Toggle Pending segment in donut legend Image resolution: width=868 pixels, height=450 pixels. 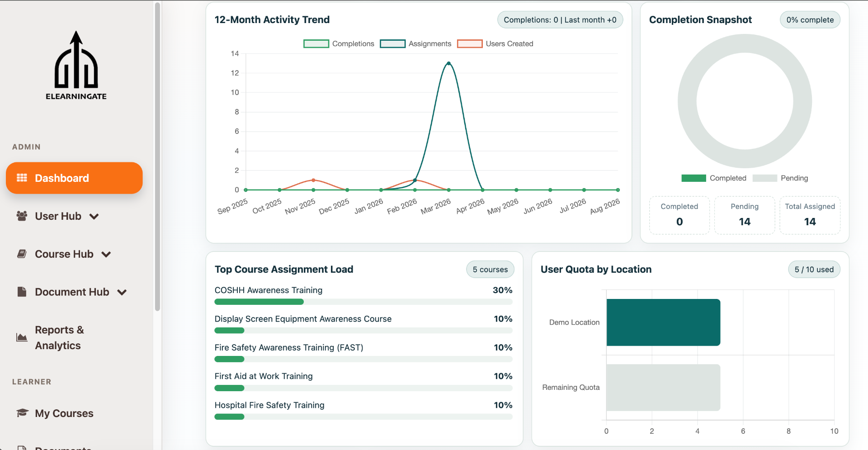[x=780, y=178]
